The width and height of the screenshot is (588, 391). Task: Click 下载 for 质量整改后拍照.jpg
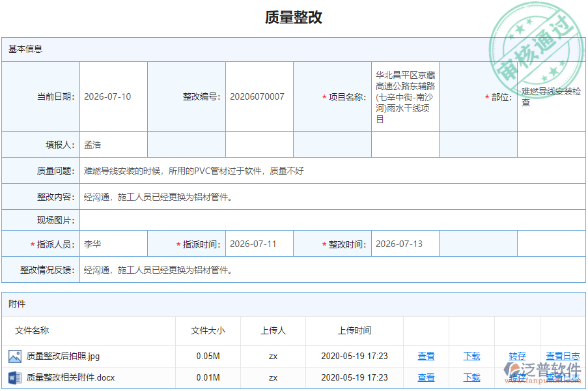pyautogui.click(x=471, y=356)
